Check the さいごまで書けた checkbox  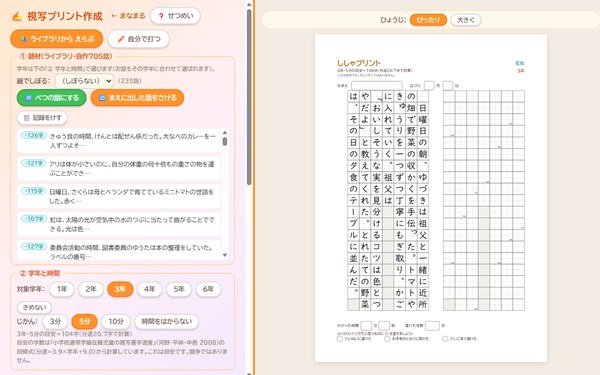tap(445, 339)
